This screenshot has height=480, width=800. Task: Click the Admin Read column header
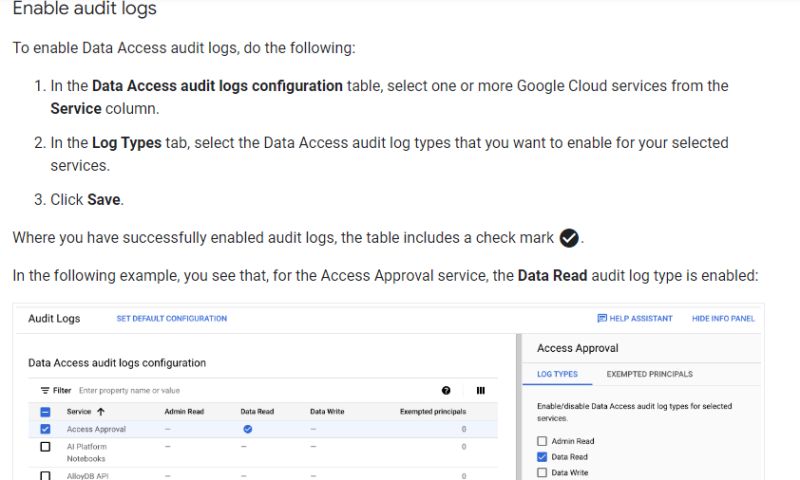[184, 411]
